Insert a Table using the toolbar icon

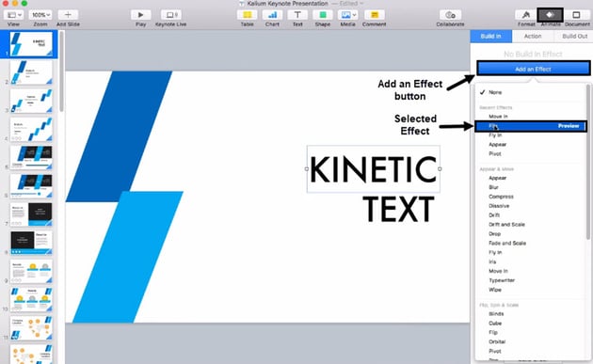[x=247, y=15]
